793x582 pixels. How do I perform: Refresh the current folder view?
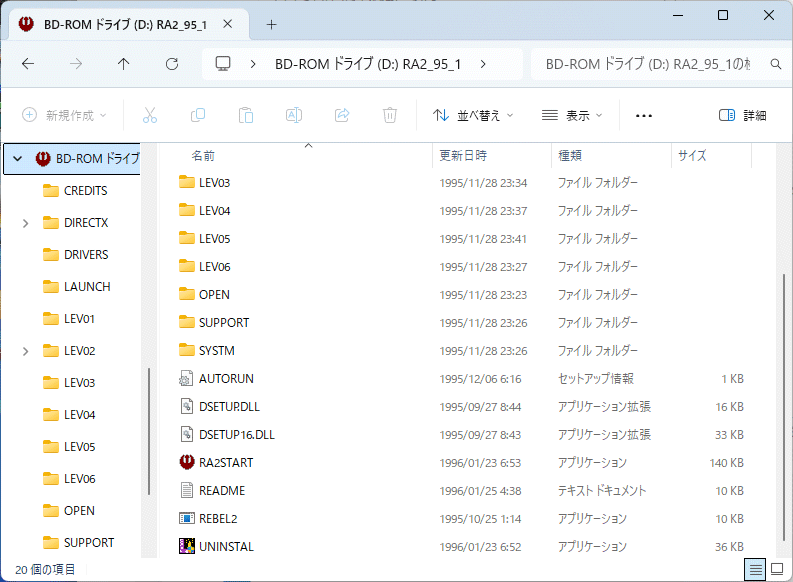[x=172, y=64]
